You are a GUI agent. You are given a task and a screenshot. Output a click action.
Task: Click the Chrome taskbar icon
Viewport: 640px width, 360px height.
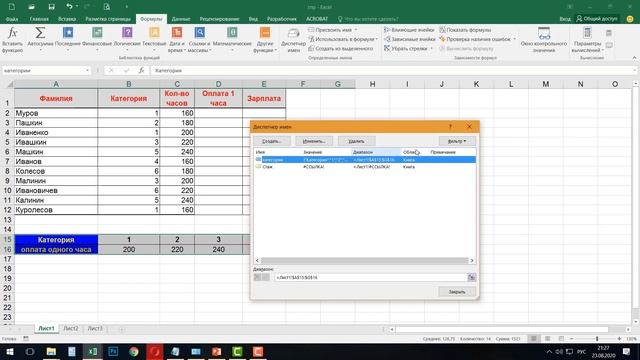pos(133,351)
